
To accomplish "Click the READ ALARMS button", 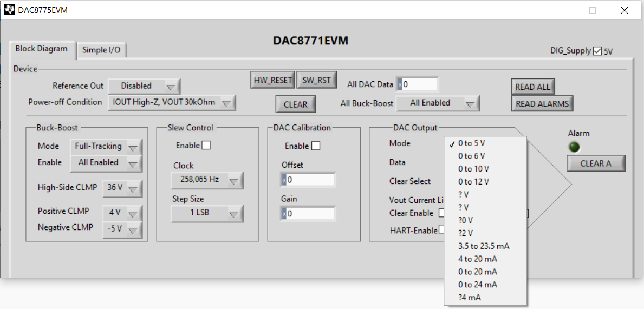I will [542, 104].
